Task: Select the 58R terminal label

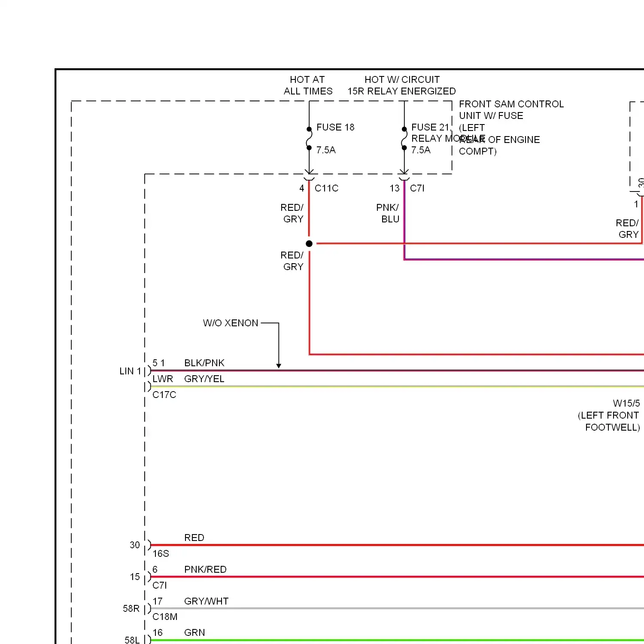Action: (131, 608)
